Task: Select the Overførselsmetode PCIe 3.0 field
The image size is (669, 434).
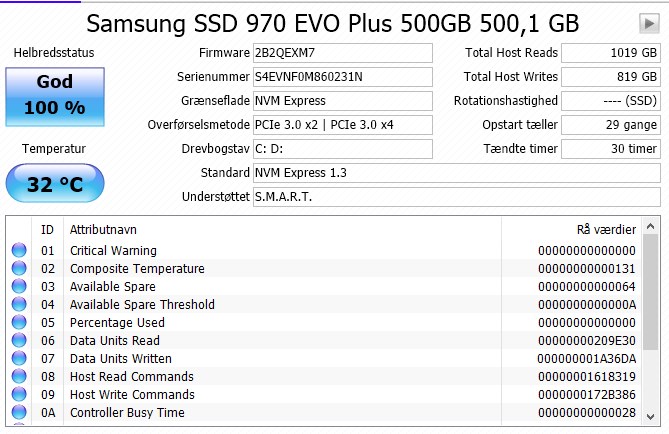Action: pyautogui.click(x=343, y=125)
